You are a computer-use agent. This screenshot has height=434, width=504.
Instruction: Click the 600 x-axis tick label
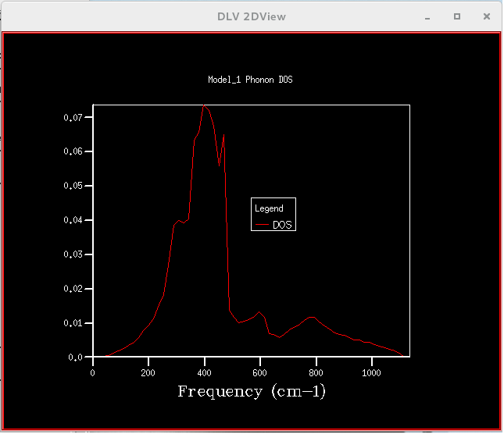point(259,373)
